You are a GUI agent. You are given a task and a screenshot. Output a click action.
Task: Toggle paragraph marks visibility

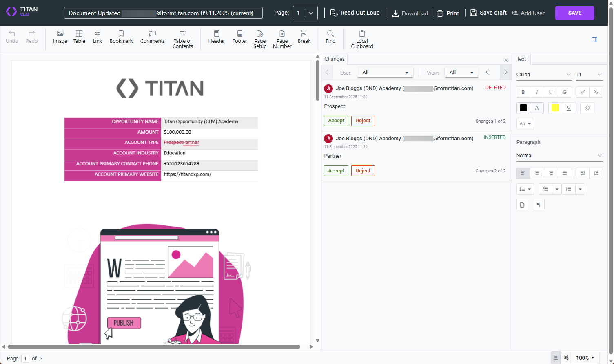538,204
